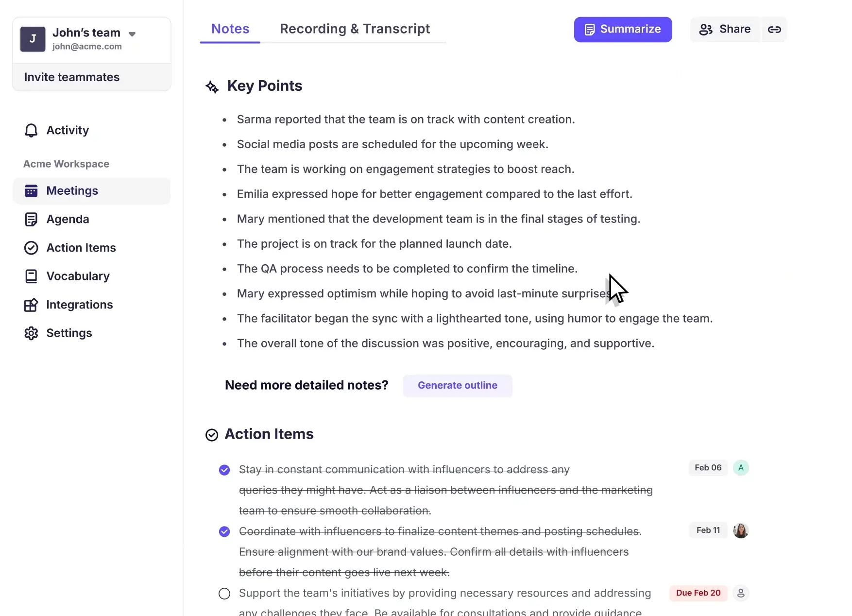The height and width of the screenshot is (616, 852).
Task: Expand the John's team dropdown
Action: pyautogui.click(x=132, y=34)
